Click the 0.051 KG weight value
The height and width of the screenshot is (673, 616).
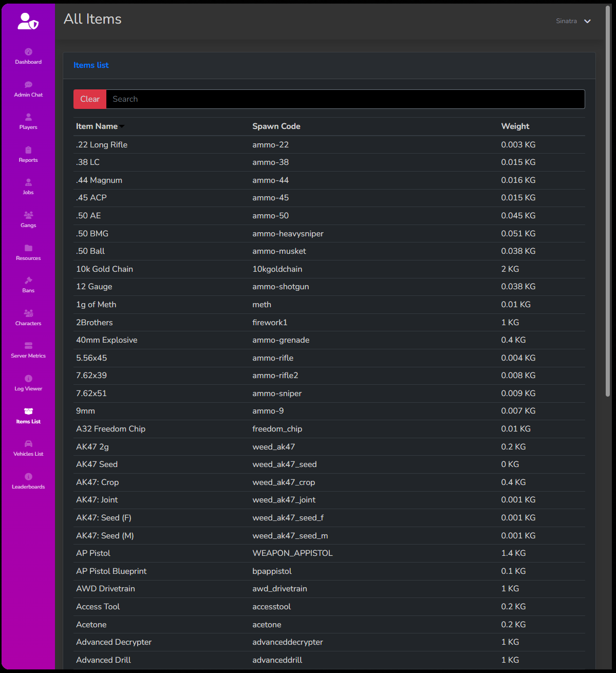click(518, 234)
